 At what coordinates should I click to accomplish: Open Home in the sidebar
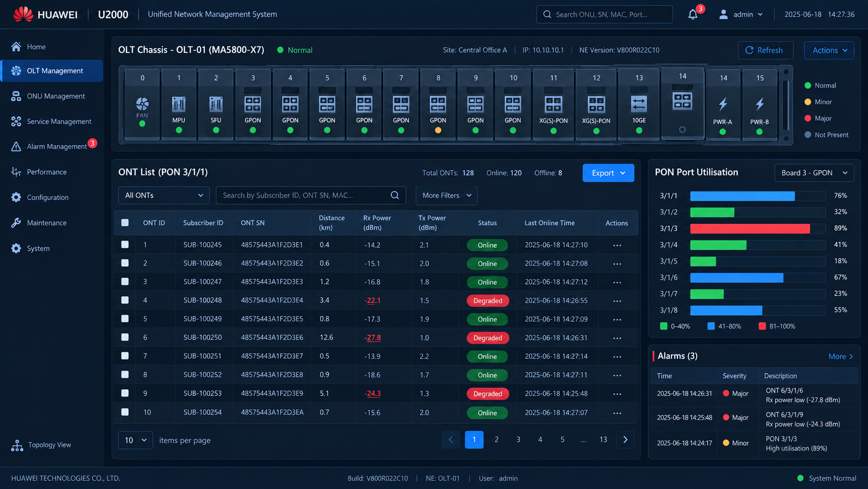point(52,47)
